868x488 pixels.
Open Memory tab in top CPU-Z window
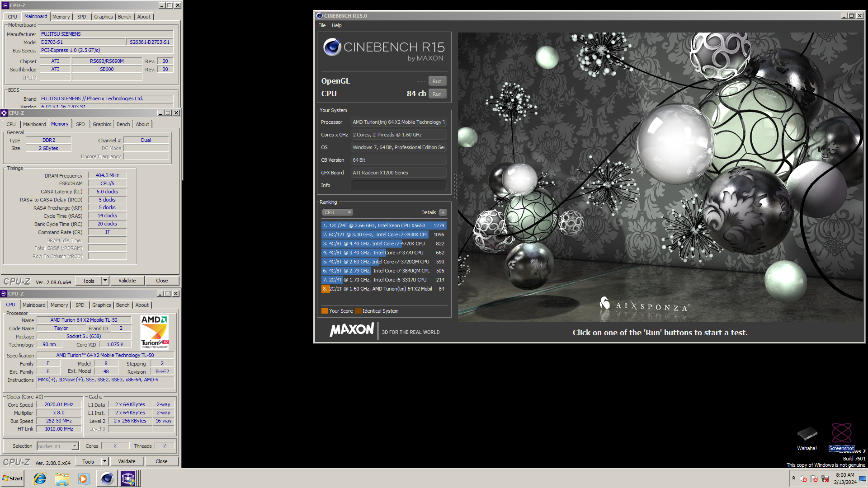61,17
